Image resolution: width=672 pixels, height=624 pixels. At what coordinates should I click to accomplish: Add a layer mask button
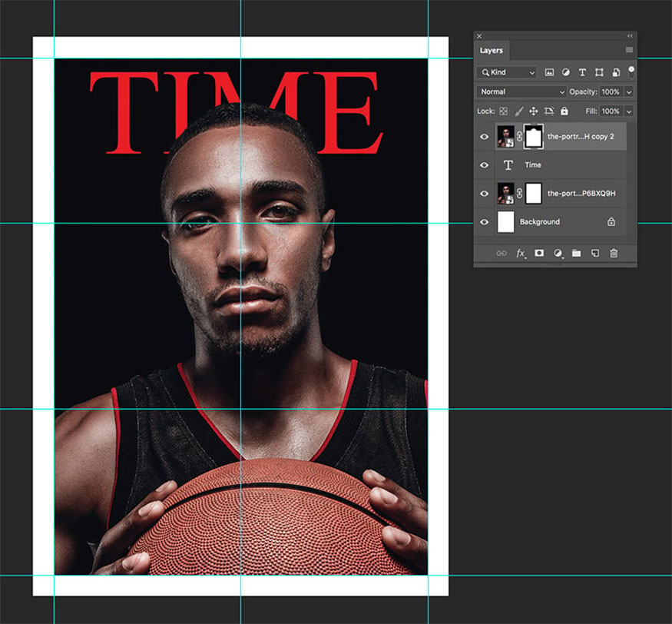point(539,253)
